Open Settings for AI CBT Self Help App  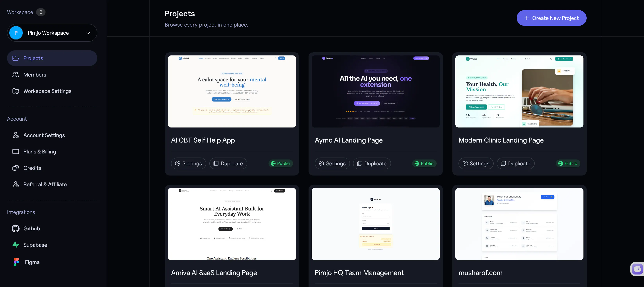pyautogui.click(x=188, y=163)
